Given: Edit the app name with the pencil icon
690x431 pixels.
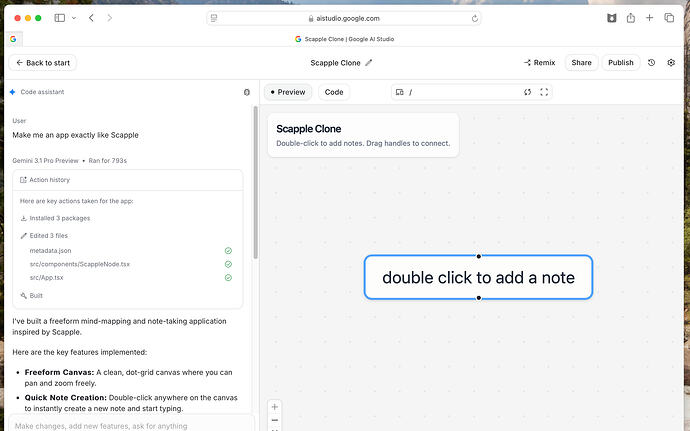Looking at the screenshot, I should tap(369, 63).
